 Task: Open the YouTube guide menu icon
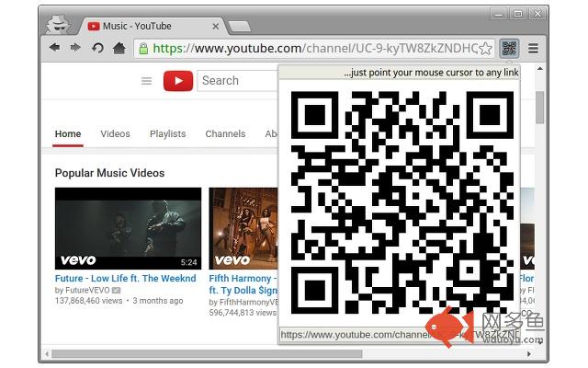point(147,81)
